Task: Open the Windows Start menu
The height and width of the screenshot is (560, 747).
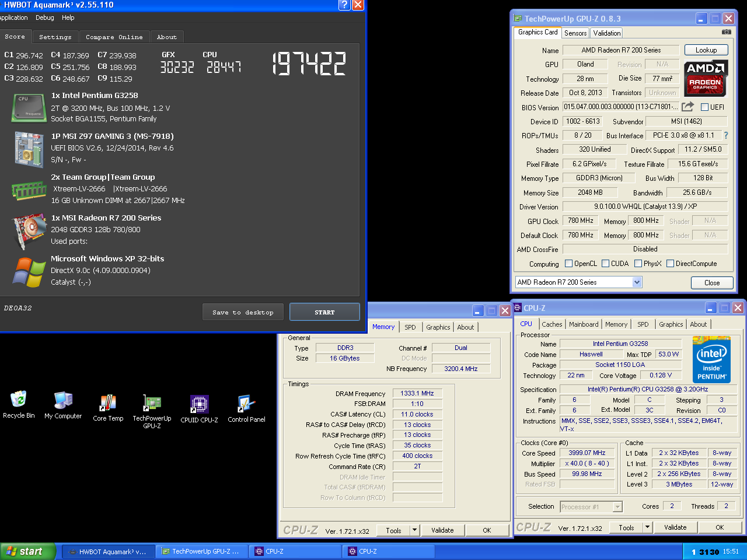Action: [x=28, y=551]
